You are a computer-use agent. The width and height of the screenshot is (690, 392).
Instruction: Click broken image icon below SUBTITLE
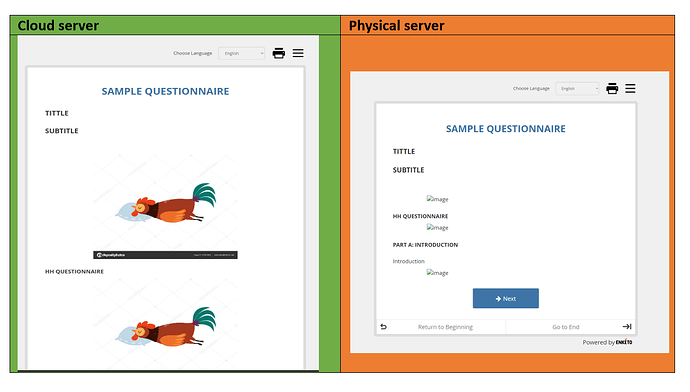coord(437,199)
